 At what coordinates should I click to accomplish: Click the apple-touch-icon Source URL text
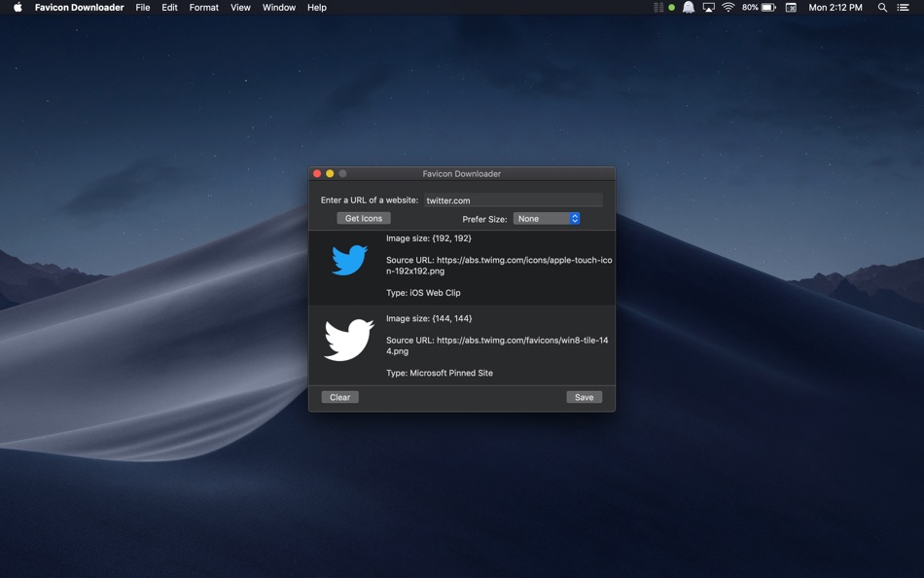(x=499, y=266)
